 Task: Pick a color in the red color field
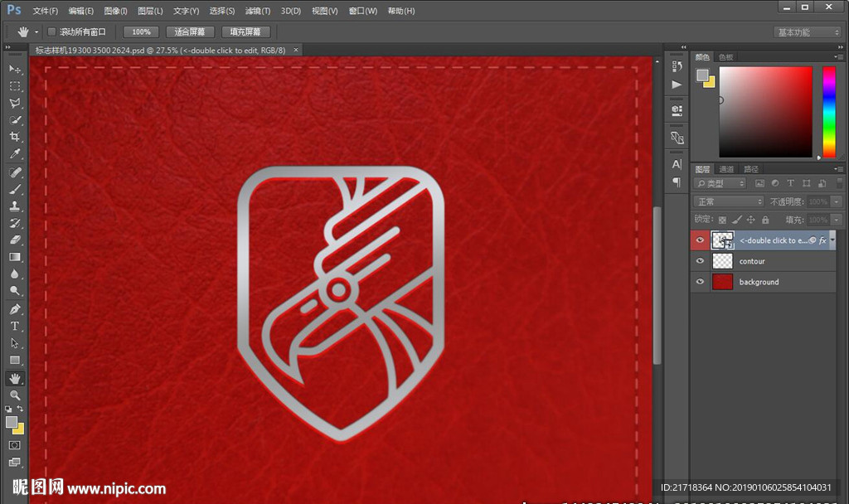click(x=765, y=112)
